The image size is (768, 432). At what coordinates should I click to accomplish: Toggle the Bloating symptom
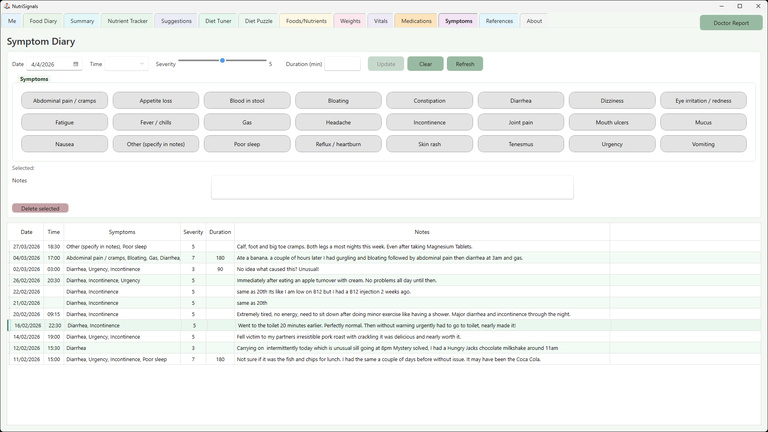click(338, 100)
